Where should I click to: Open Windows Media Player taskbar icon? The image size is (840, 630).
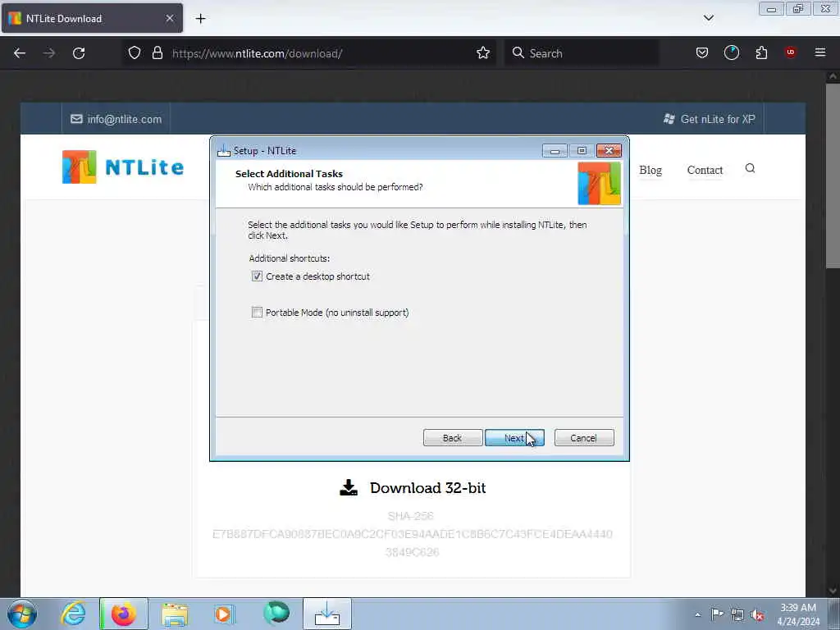coord(224,614)
